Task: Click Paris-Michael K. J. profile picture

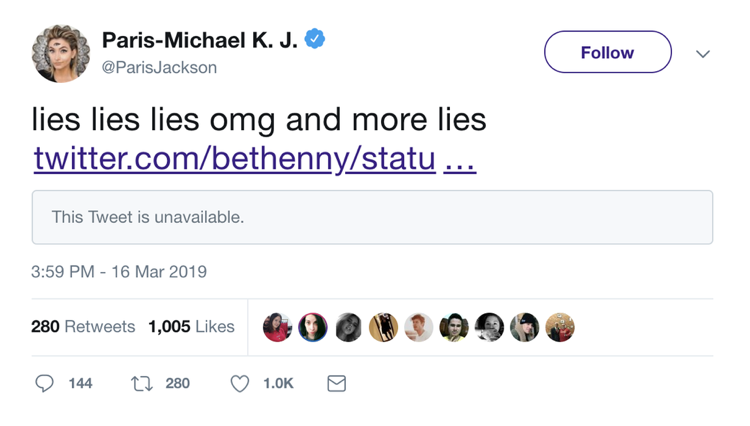Action: tap(60, 53)
